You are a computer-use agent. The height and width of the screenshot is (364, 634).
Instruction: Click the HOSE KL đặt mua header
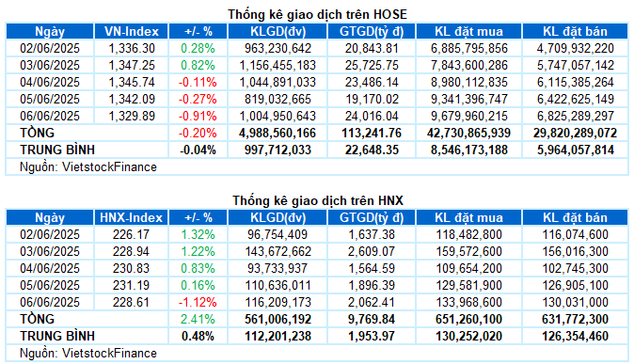[x=468, y=32]
